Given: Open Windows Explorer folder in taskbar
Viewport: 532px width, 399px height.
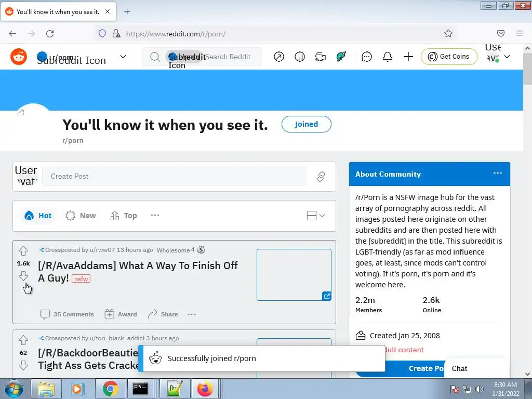Looking at the screenshot, I should (x=46, y=389).
